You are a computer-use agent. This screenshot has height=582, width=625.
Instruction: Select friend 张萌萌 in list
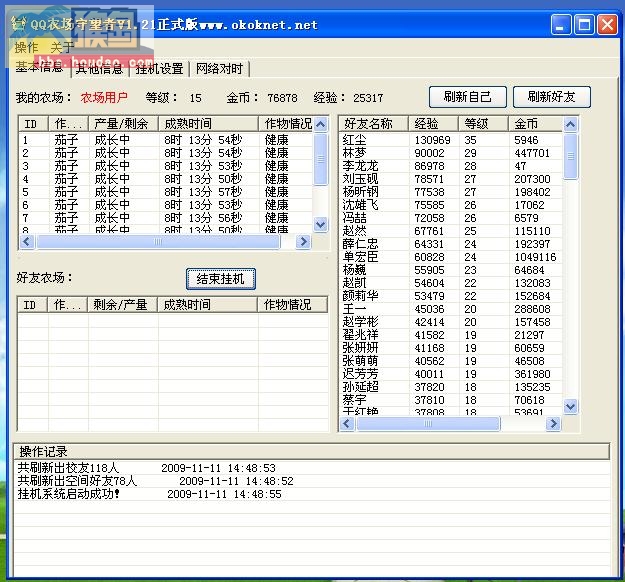coord(451,361)
